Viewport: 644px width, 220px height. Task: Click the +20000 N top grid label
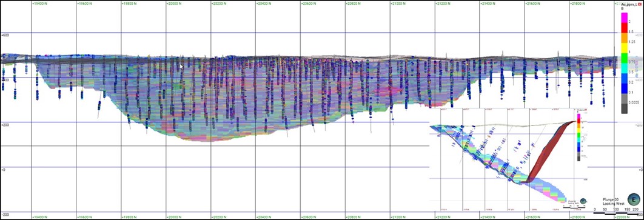tap(173, 3)
